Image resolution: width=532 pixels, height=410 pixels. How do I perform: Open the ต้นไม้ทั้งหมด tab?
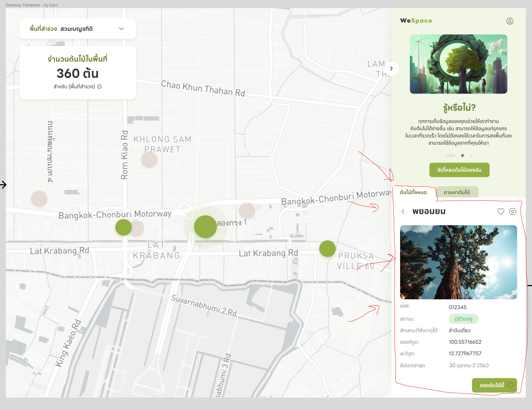[x=413, y=192]
